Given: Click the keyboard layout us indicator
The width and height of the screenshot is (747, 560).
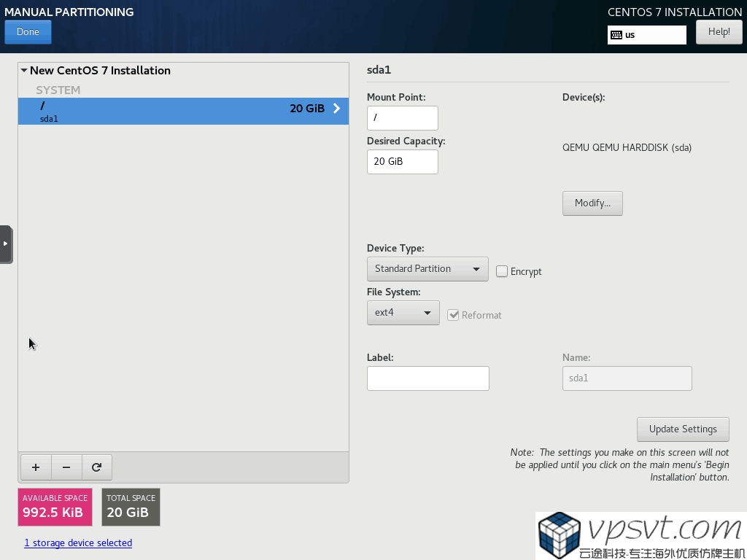Looking at the screenshot, I should click(646, 35).
